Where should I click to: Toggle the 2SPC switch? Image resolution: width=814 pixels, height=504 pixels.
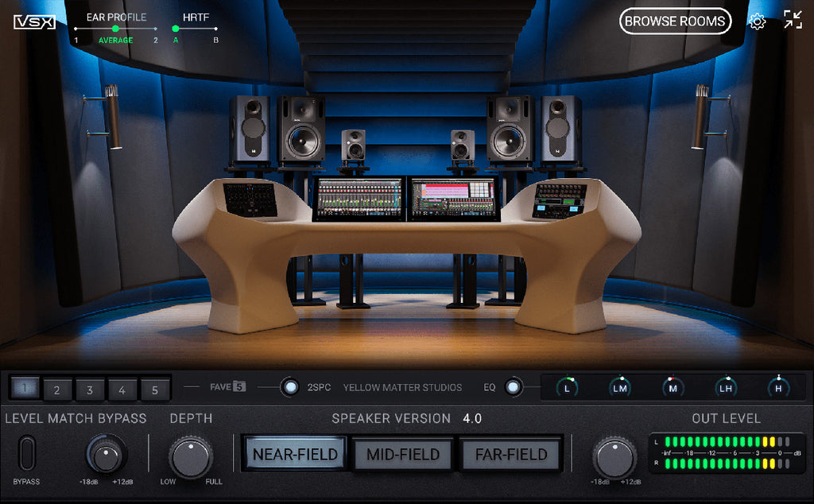(290, 387)
